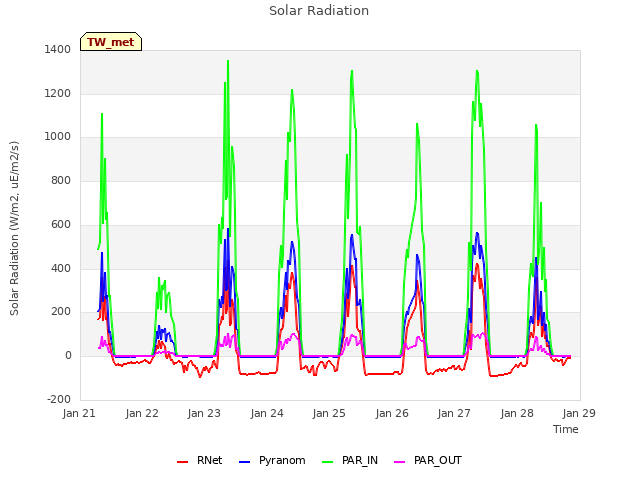Image resolution: width=640 pixels, height=480 pixels.
Task: Click the 1000 y-axis tick label
Action: pyautogui.click(x=58, y=137)
